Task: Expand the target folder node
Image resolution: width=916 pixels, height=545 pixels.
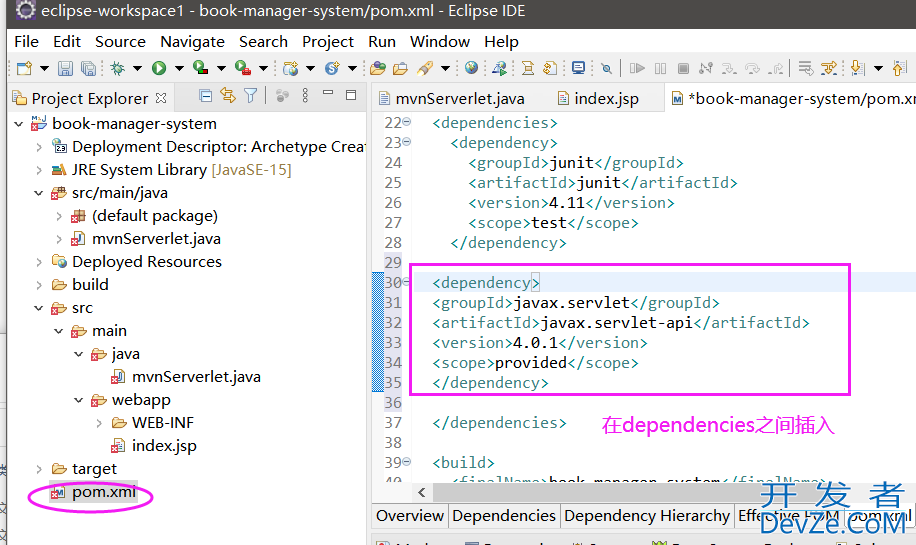Action: (39, 469)
